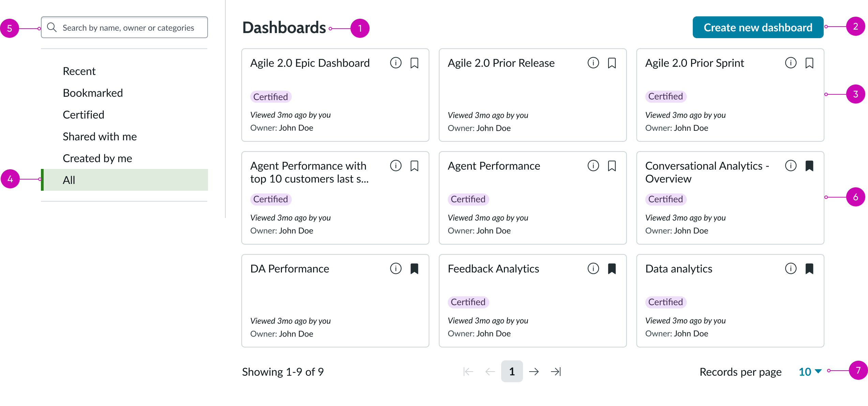
Task: Open info details for Agile 2.0 Epic Dashboard
Action: [395, 63]
